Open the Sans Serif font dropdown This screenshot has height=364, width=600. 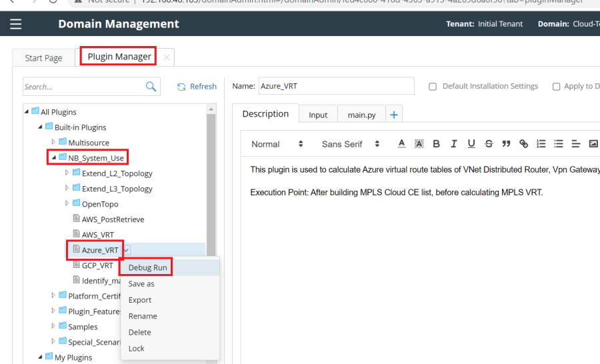351,144
